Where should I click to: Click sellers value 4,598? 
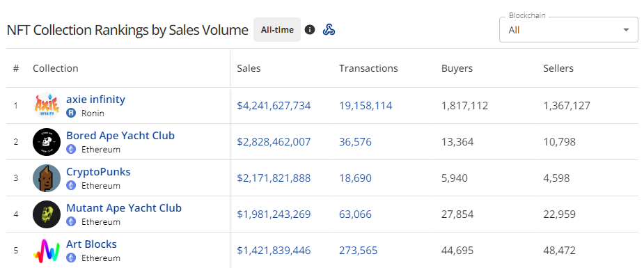[x=556, y=178]
